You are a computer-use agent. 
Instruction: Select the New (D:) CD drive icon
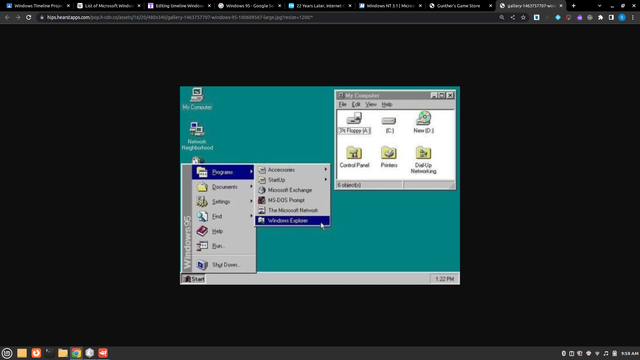423,122
